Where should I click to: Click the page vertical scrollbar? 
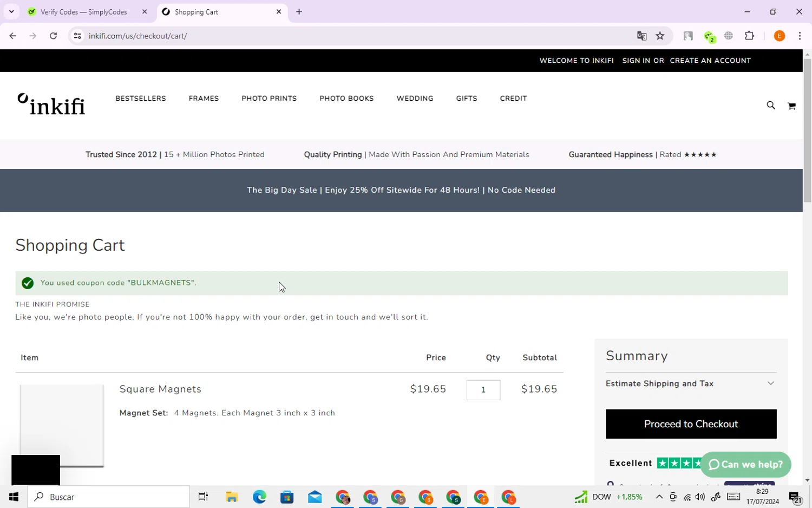tap(807, 130)
